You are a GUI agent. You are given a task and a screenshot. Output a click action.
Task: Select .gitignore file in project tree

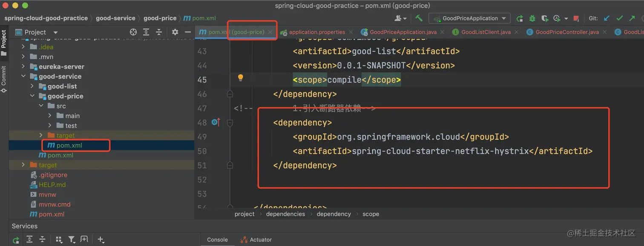(53, 175)
